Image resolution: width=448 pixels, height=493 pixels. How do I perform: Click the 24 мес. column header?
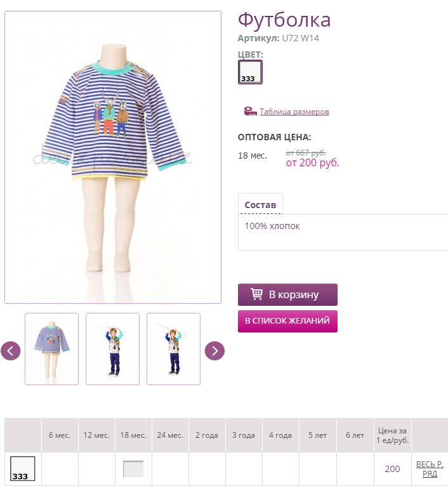tap(170, 435)
